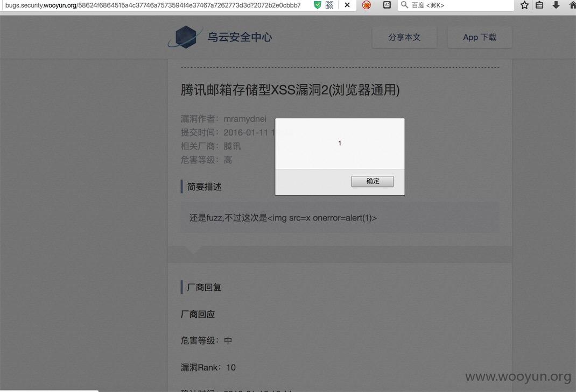Click the 危害等级: 高 line

[x=206, y=160]
